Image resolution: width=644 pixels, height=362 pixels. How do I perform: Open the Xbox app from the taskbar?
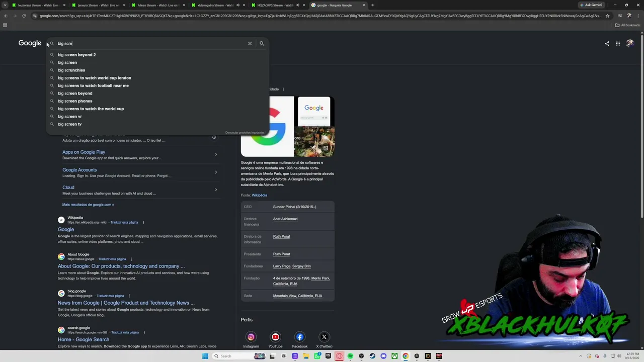click(x=394, y=356)
